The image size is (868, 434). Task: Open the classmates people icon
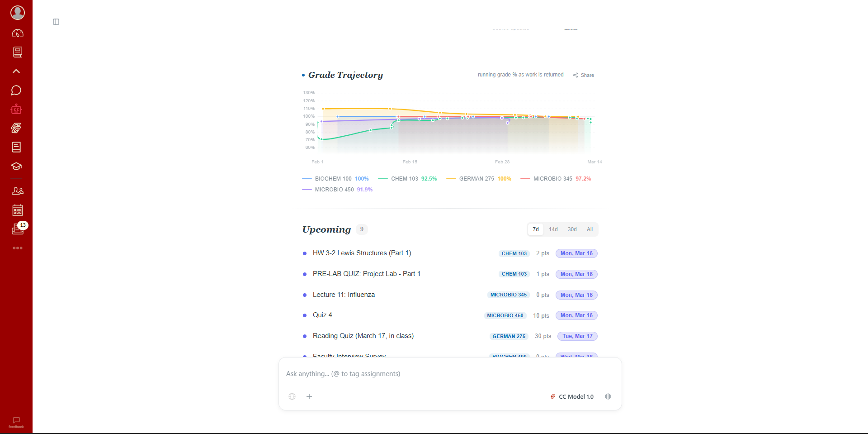coord(17,191)
